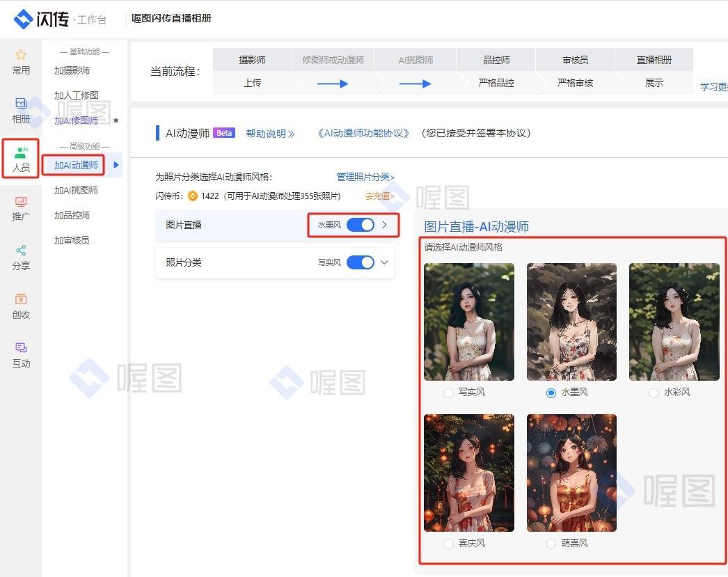The image size is (728, 577).
Task: Click the 闪传 logo icon
Action: click(x=23, y=19)
